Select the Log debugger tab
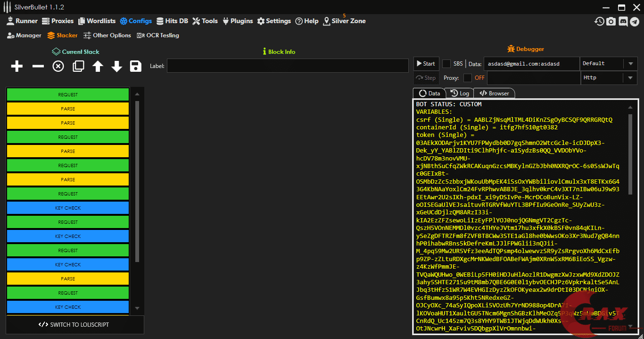Screen dimensions: 644x339 click(x=459, y=93)
